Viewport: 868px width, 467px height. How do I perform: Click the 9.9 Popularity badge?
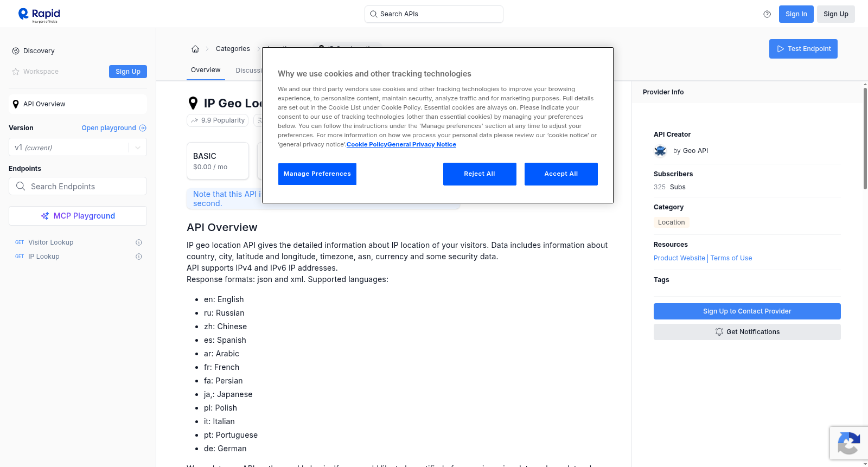coord(218,120)
